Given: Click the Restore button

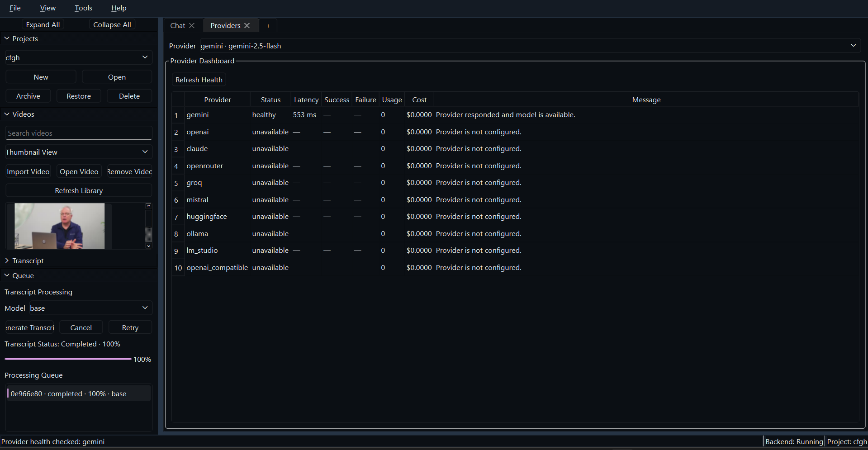Looking at the screenshot, I should click(x=79, y=96).
